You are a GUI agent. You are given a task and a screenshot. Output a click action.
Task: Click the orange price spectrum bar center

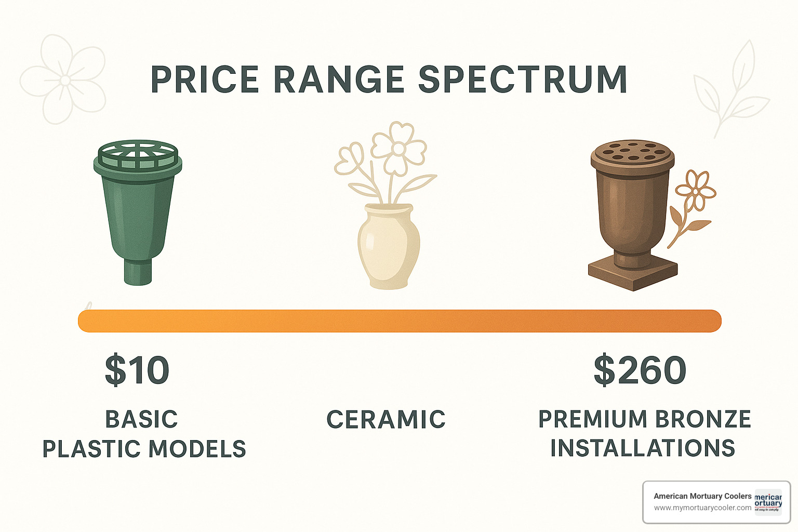coord(400,321)
